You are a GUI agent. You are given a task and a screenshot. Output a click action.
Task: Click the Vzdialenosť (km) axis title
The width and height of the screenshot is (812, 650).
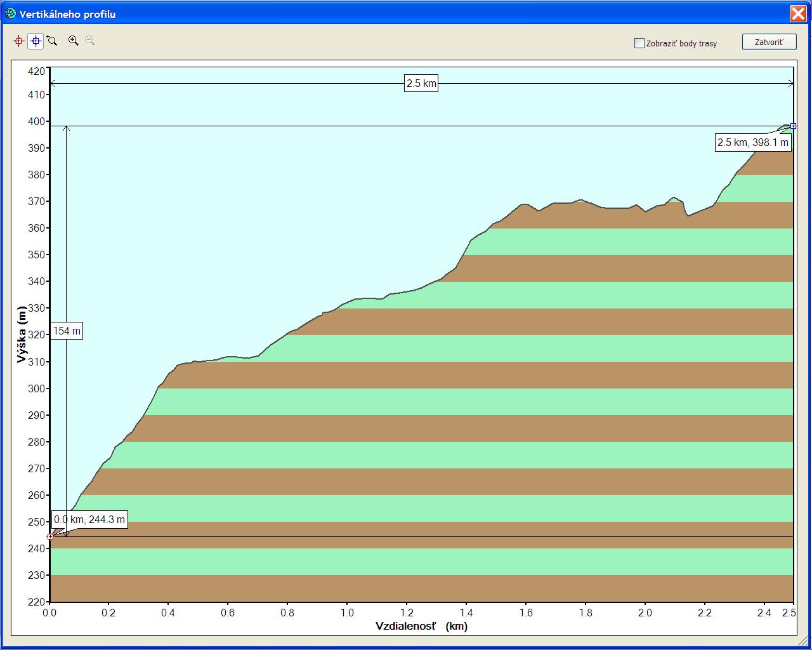click(x=421, y=627)
